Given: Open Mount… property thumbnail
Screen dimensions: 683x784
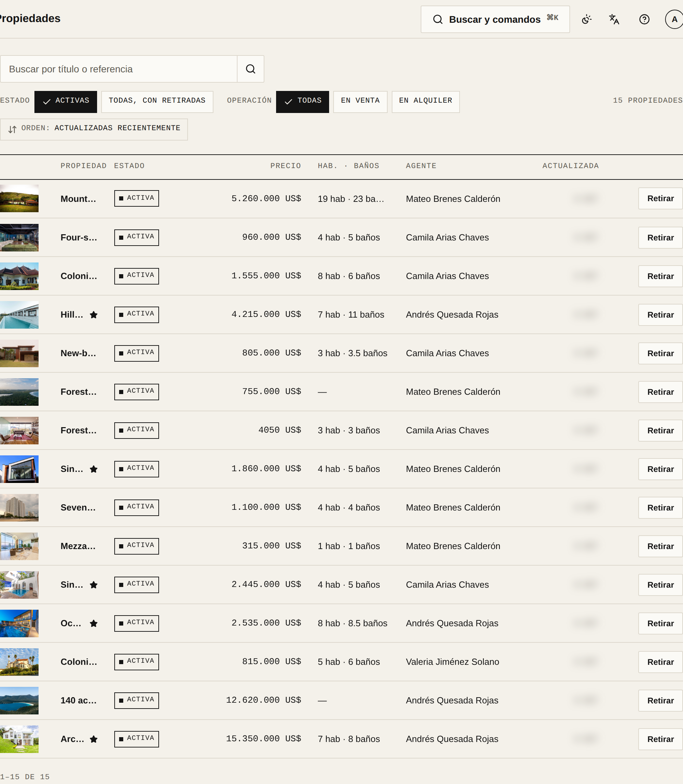Looking at the screenshot, I should click(19, 198).
